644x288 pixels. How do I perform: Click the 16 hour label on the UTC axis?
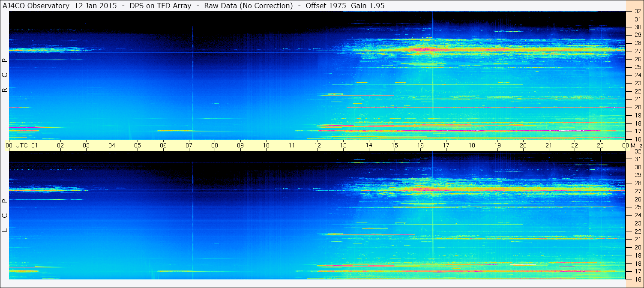(420, 145)
